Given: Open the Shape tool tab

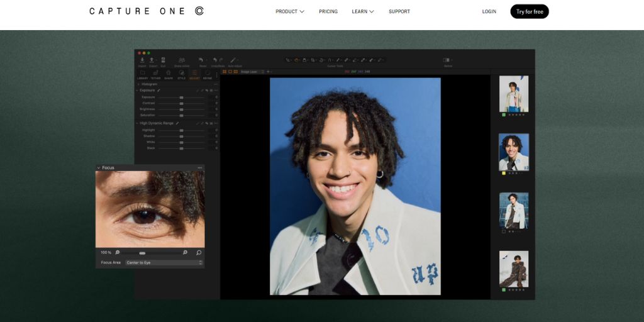Looking at the screenshot, I should [169, 74].
